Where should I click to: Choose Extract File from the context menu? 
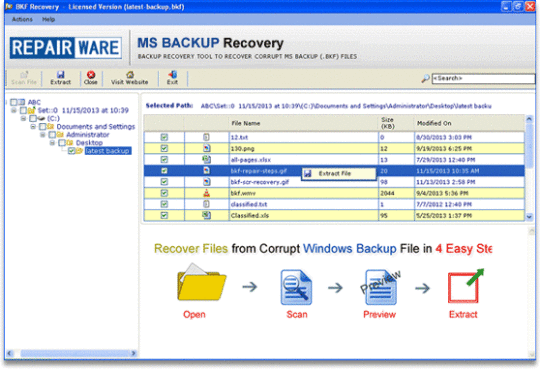(x=339, y=174)
